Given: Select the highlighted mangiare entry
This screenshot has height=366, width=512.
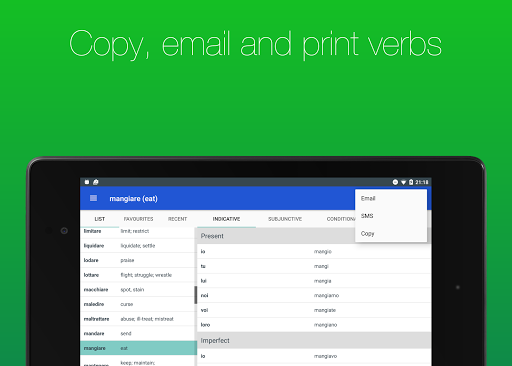Looking at the screenshot, I should (138, 348).
